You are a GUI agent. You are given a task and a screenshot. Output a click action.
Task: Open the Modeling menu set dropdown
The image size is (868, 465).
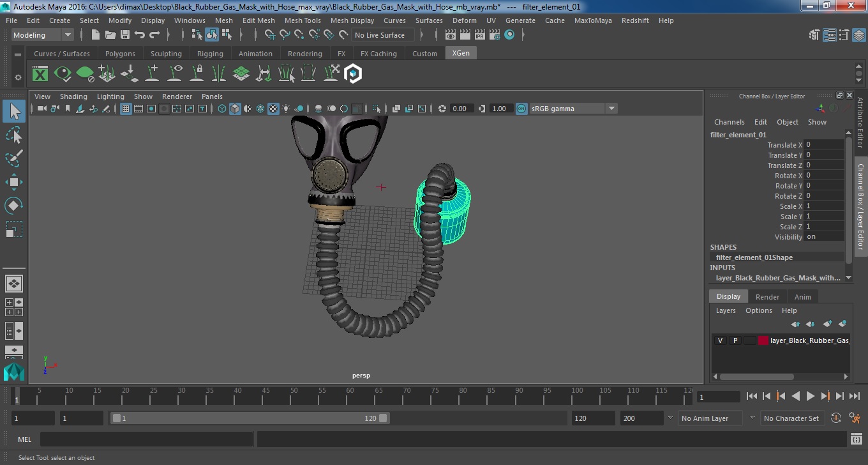point(42,35)
